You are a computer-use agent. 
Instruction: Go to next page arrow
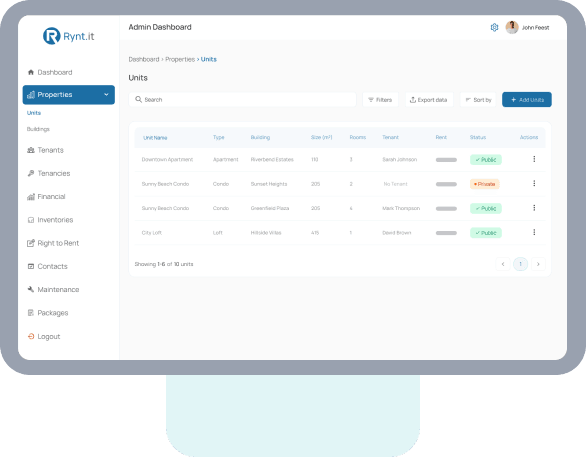(538, 264)
